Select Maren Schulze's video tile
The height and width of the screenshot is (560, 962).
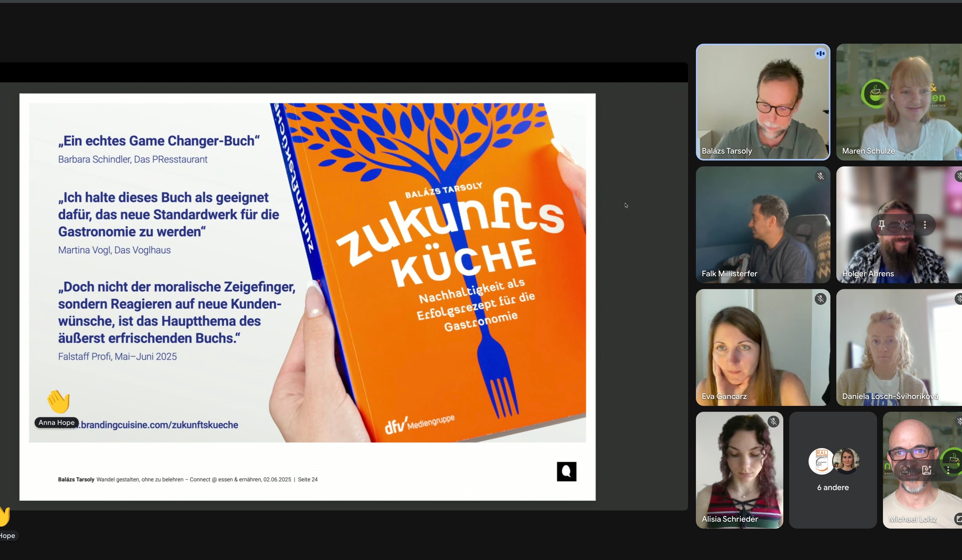pyautogui.click(x=899, y=102)
